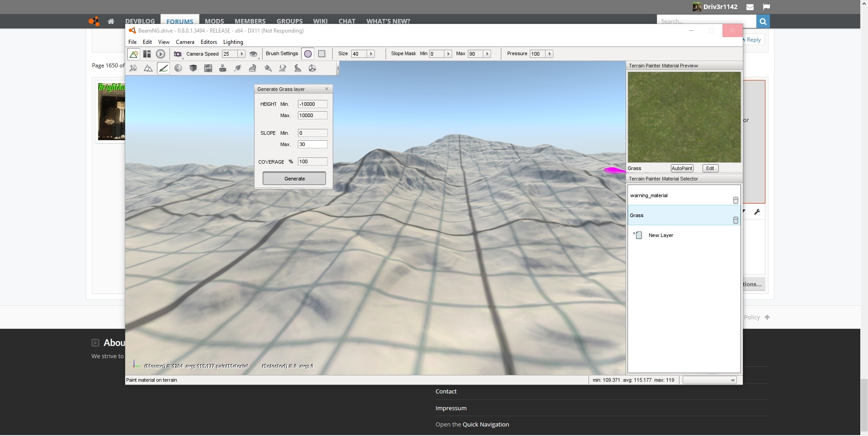Click the Camera Speed value field
The image size is (868, 436).
(x=230, y=54)
